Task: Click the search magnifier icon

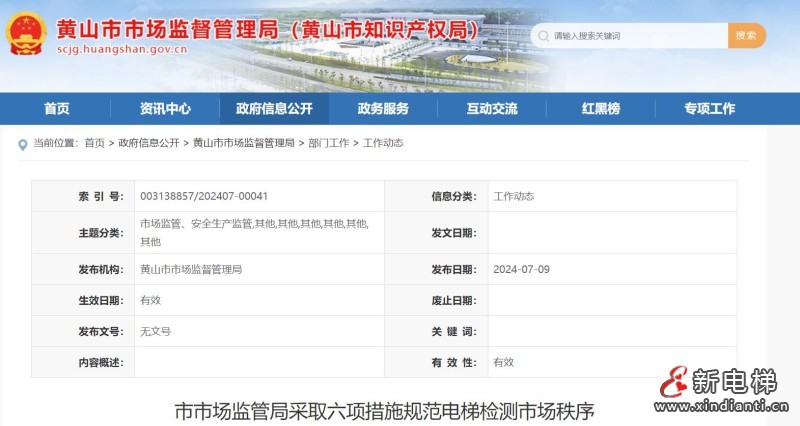Action: pyautogui.click(x=543, y=36)
